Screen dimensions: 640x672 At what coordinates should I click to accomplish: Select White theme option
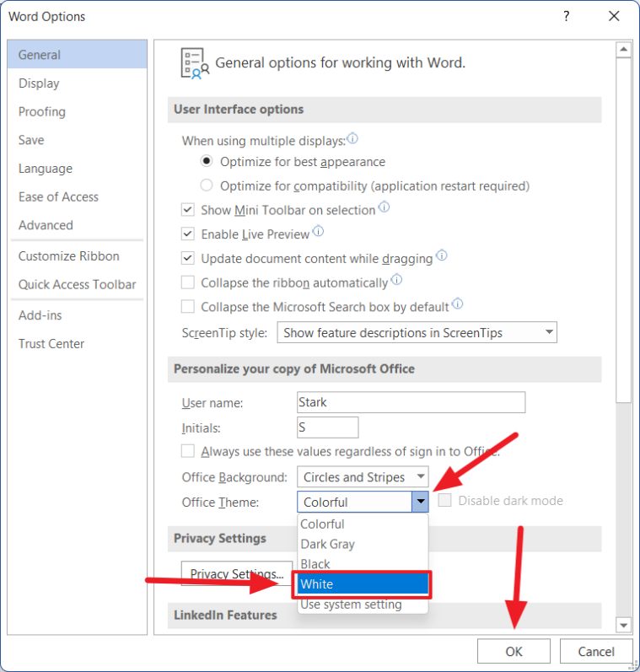363,583
